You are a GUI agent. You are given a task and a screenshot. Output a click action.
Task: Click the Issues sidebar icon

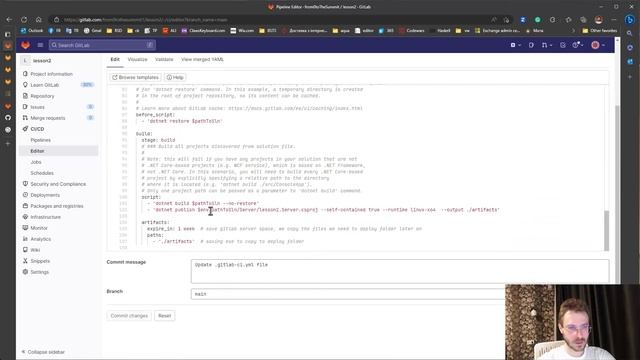pos(25,107)
